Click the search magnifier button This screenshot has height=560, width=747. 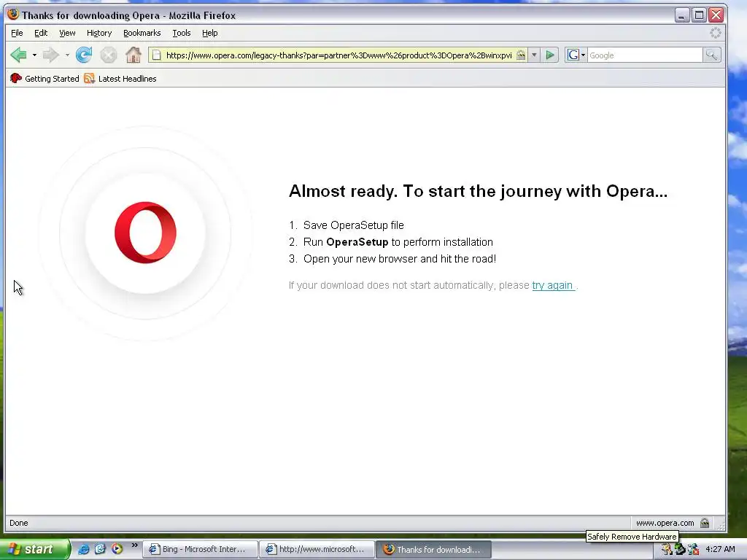[x=711, y=55]
